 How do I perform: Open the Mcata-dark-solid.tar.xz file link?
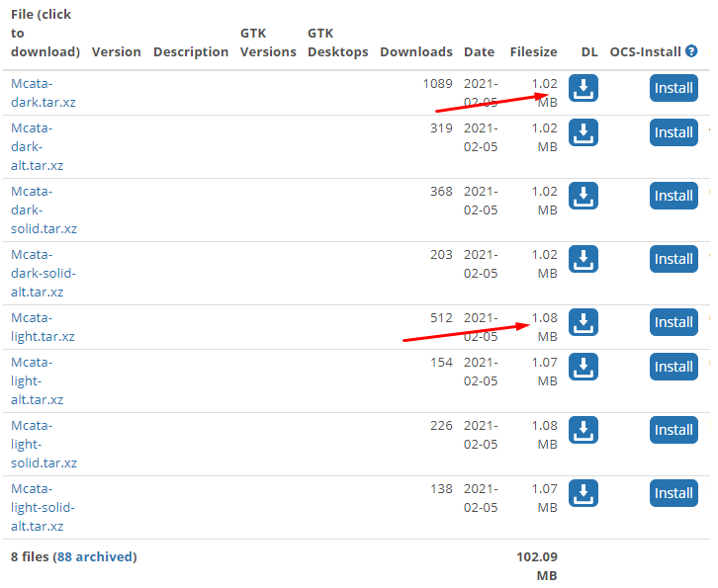click(43, 210)
